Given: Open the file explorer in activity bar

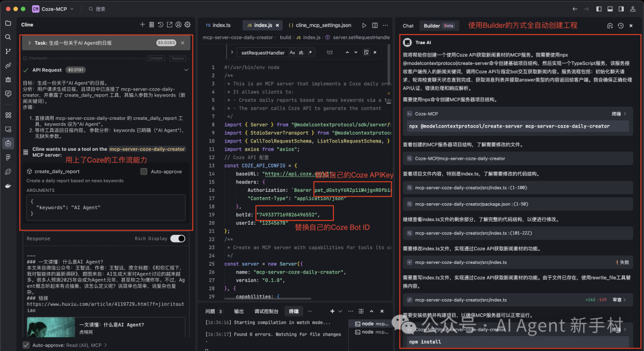Looking at the screenshot, I should pyautogui.click(x=8, y=23).
